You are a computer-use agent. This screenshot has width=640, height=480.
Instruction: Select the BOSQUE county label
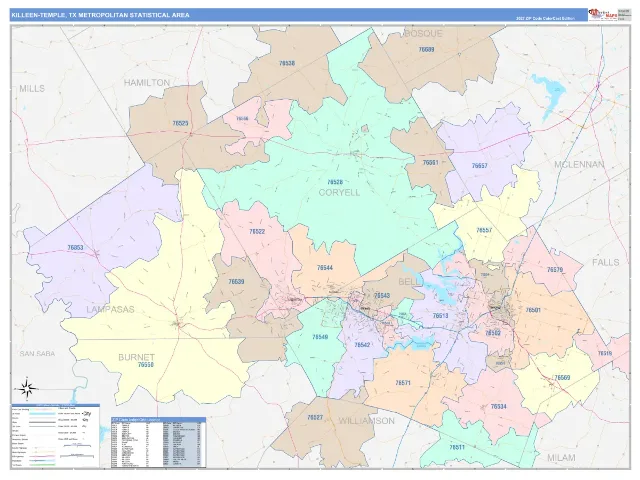pyautogui.click(x=423, y=33)
